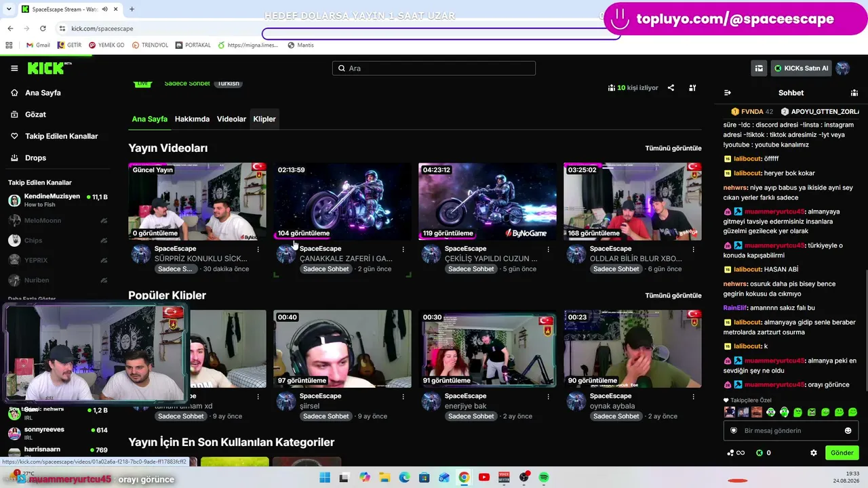Click Sadece Sohbet tag under ÇANAKKALE video
The image size is (868, 488).
[x=325, y=269]
